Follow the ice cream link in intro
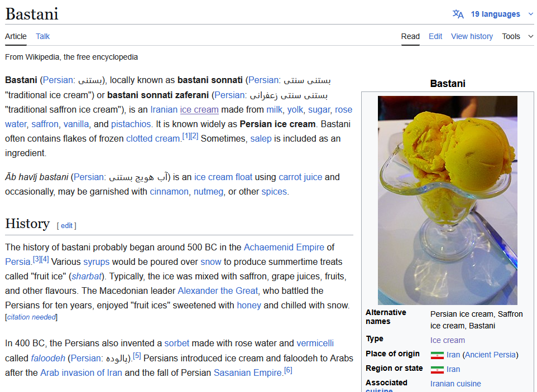 199,109
